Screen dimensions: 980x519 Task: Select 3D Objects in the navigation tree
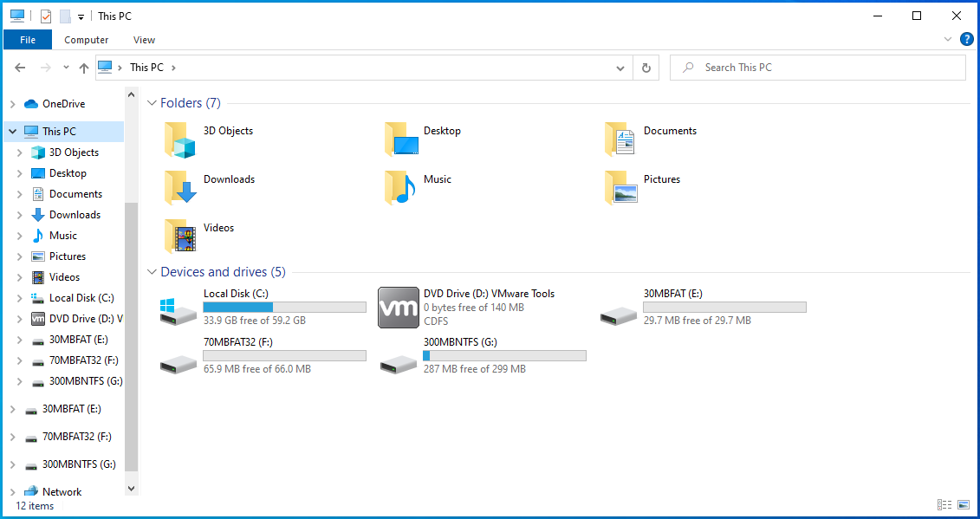(x=74, y=152)
